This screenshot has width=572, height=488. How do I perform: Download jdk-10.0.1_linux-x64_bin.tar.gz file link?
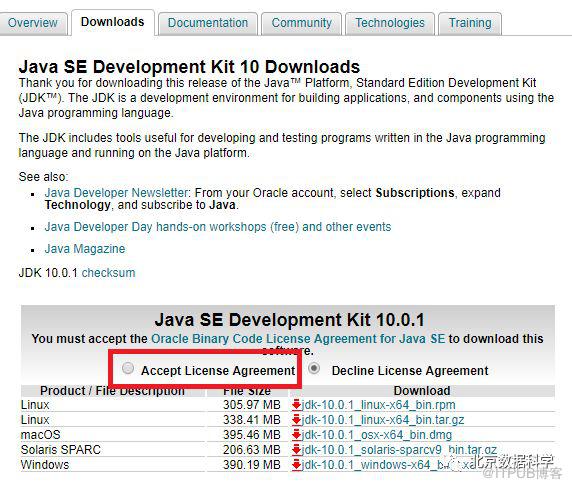coord(383,419)
